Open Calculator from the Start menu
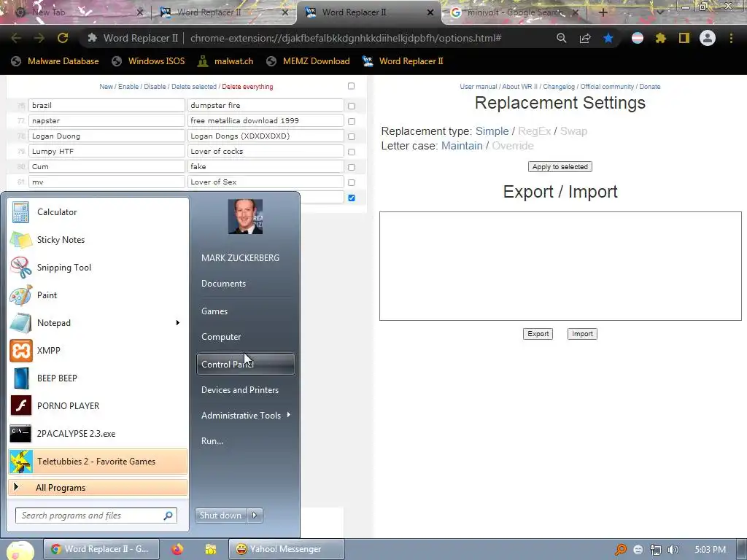This screenshot has height=560, width=747. point(98,212)
